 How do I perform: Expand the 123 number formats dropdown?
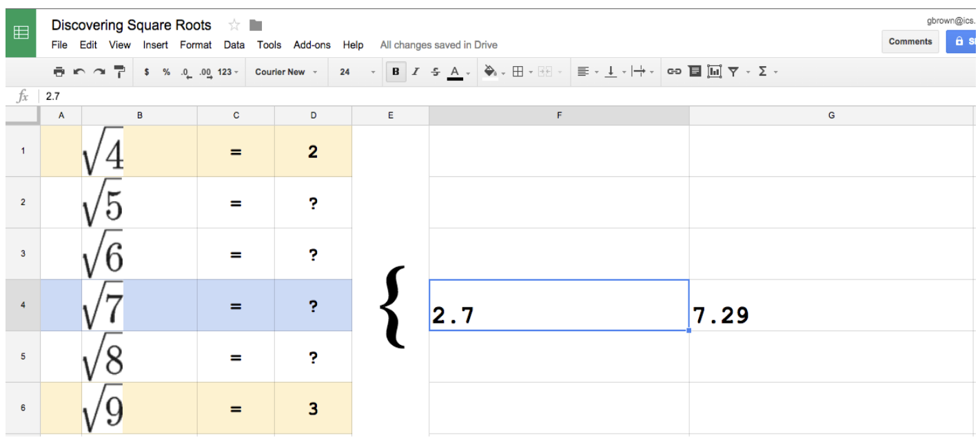[x=228, y=72]
